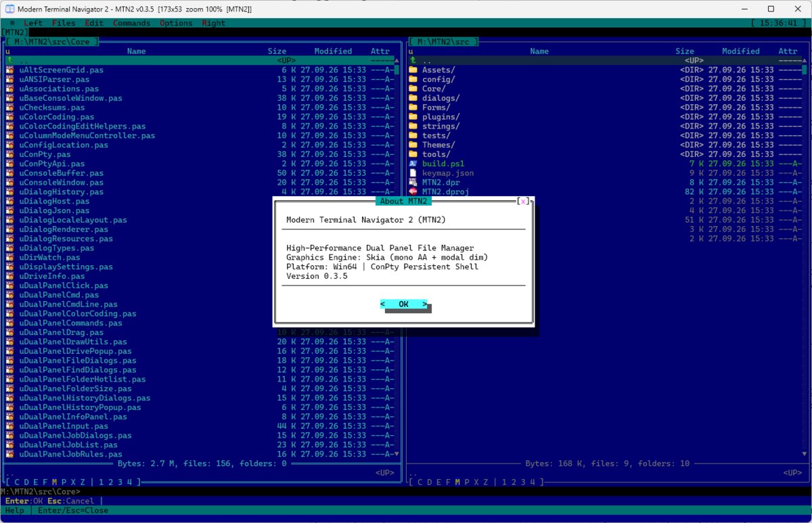
Task: Click the green up-arrow icon in left panel
Action: click(x=10, y=60)
